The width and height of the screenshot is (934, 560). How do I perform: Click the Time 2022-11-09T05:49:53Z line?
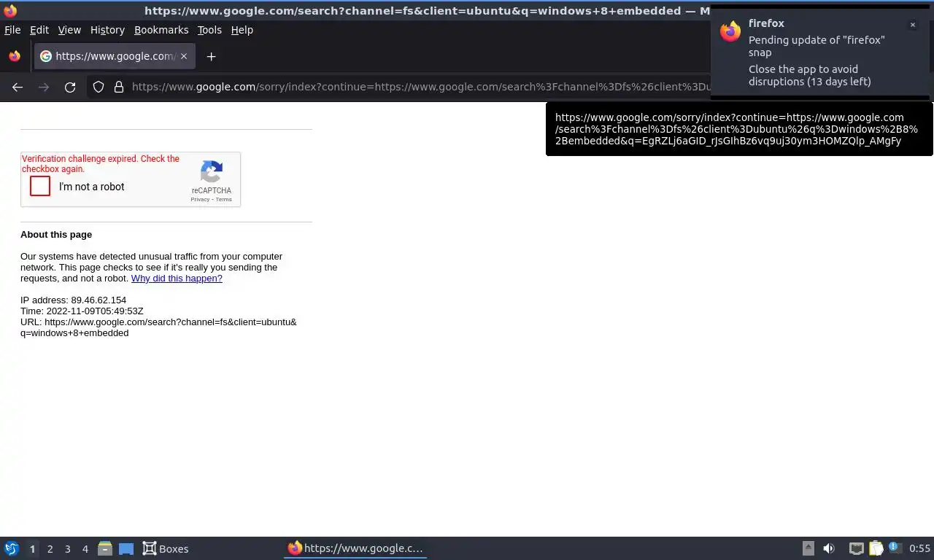click(x=82, y=311)
